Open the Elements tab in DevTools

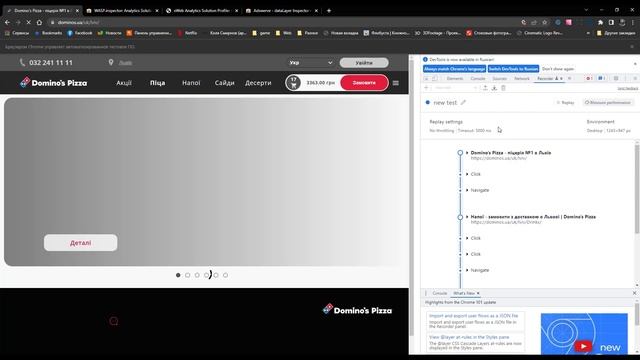point(455,78)
